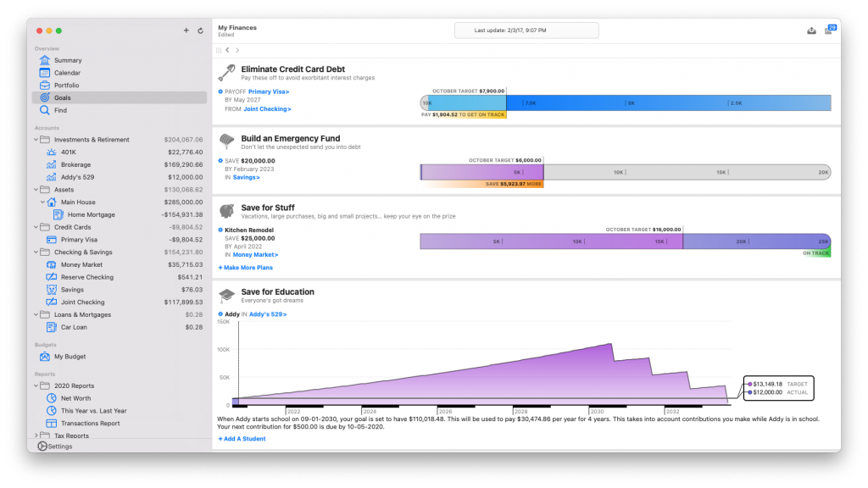The width and height of the screenshot is (868, 488).
Task: Click the Addy's 529 account icon
Action: (x=52, y=177)
